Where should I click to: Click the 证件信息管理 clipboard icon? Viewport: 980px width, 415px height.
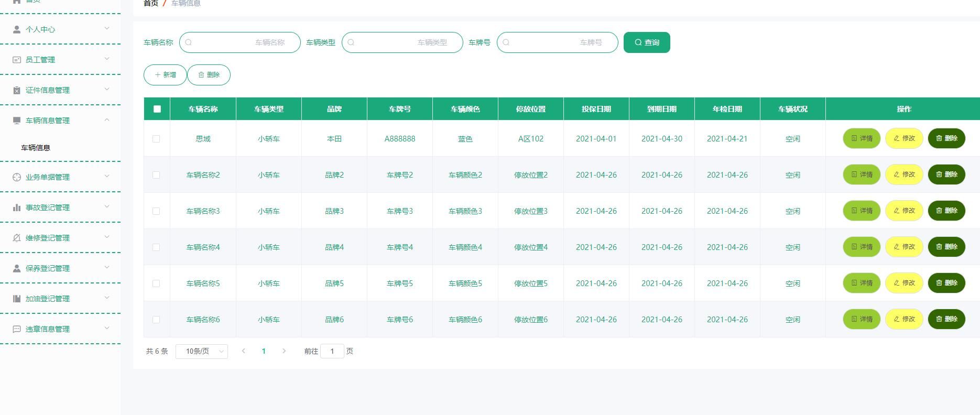[17, 90]
